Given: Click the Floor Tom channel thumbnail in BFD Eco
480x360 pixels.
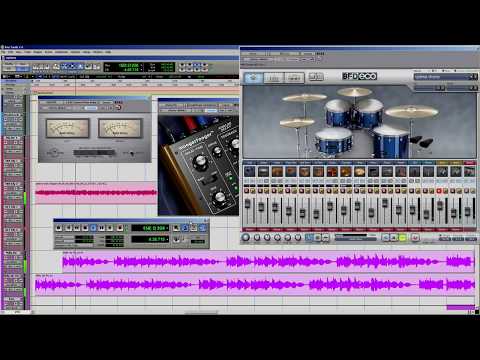Looking at the screenshot, I should pyautogui.click(x=291, y=172).
